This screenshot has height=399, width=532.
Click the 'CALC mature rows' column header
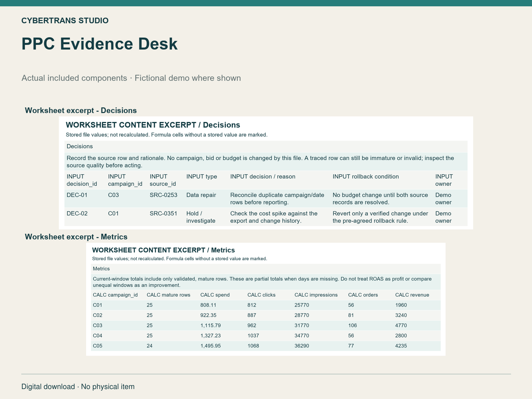pos(169,295)
